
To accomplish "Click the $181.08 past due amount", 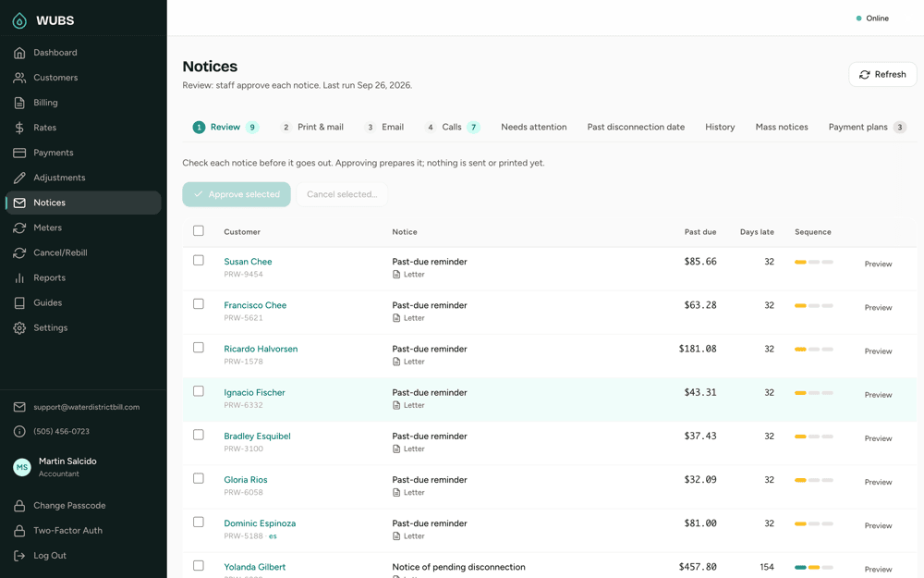I will (x=698, y=349).
